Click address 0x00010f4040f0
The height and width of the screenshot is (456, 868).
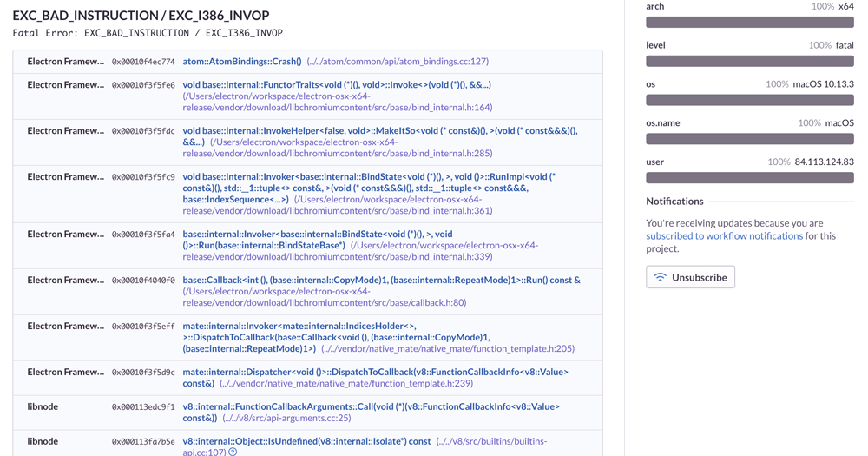[x=143, y=280]
